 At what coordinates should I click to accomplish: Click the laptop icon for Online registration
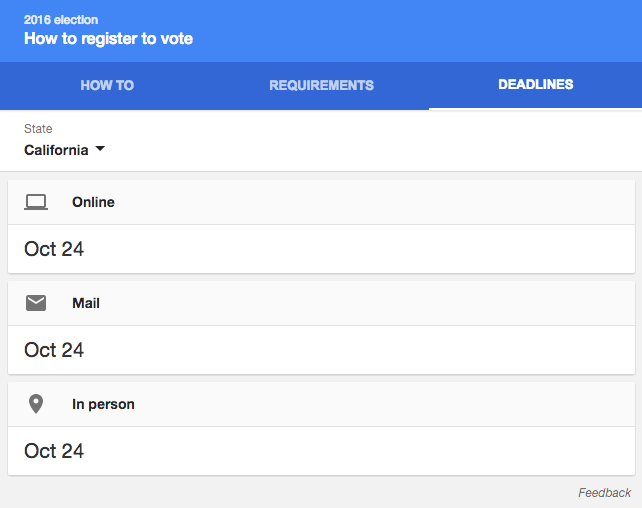36,202
